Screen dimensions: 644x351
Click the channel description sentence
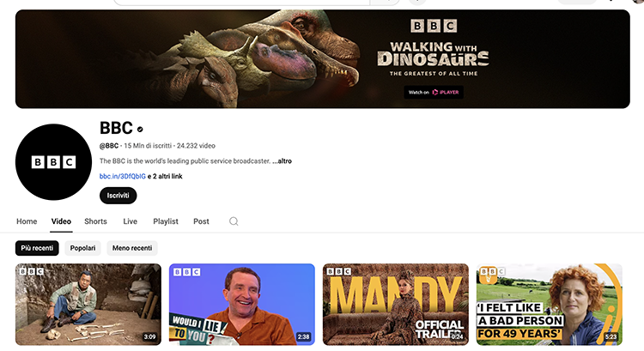point(185,161)
